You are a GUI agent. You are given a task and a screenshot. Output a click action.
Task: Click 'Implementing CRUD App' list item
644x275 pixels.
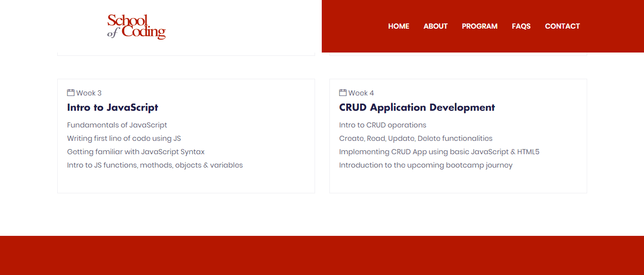click(x=439, y=152)
